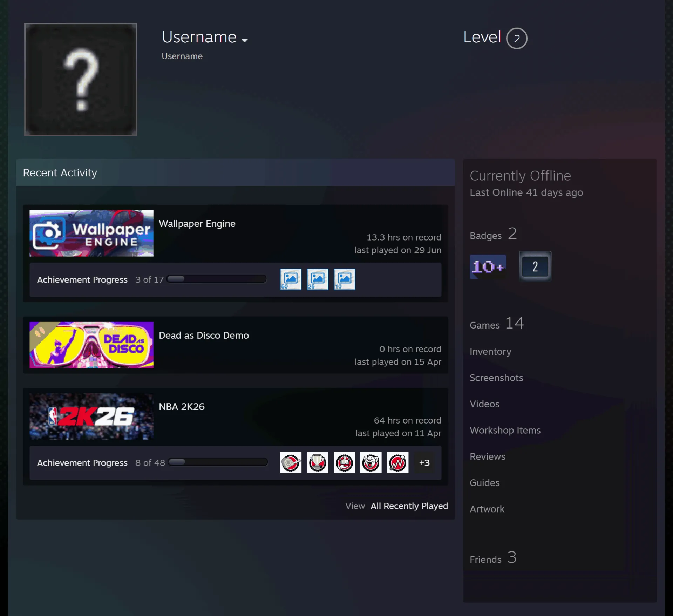Click the first NBA 2K26 achievement icon

291,462
